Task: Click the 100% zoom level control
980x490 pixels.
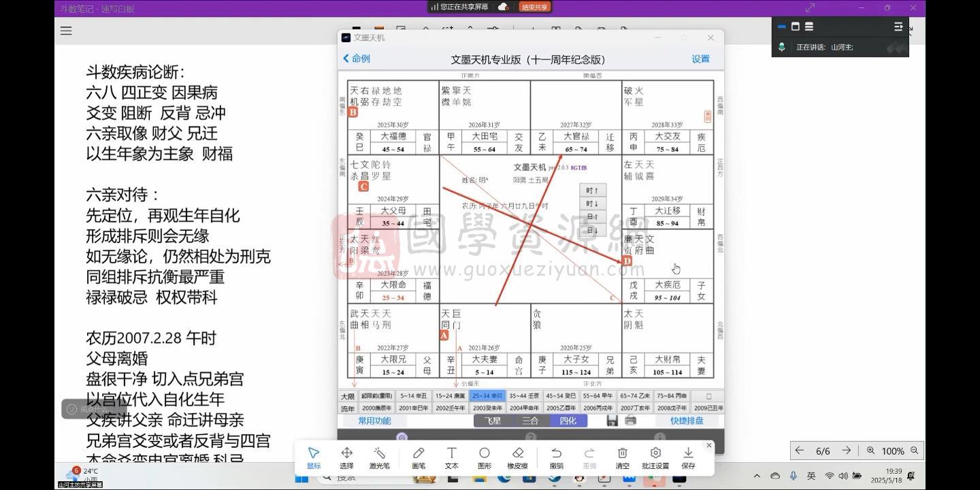Action: [892, 451]
